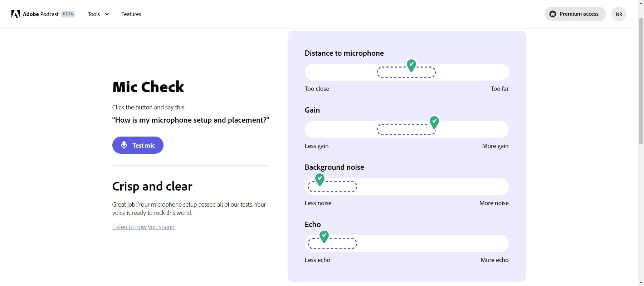Click the BETA badge label
Screen dimensions: 644x286
click(68, 14)
